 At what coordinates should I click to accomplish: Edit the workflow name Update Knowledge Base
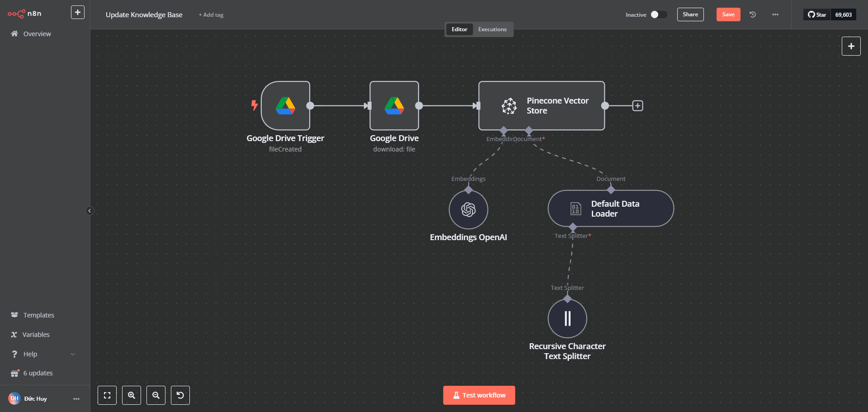click(x=144, y=15)
